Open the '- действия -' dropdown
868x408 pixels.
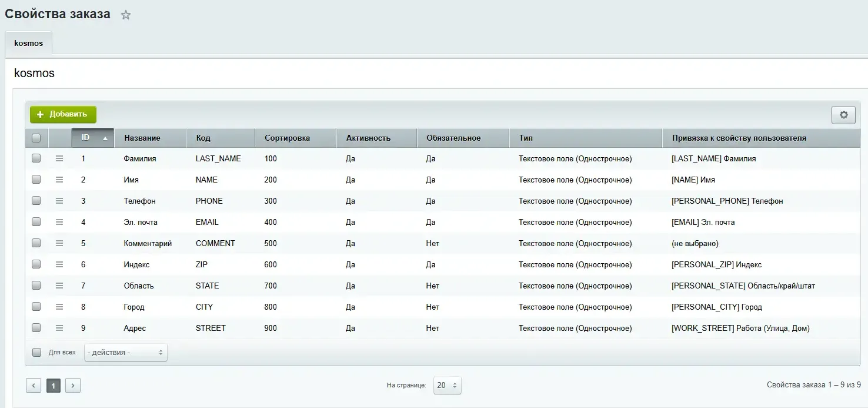click(125, 352)
